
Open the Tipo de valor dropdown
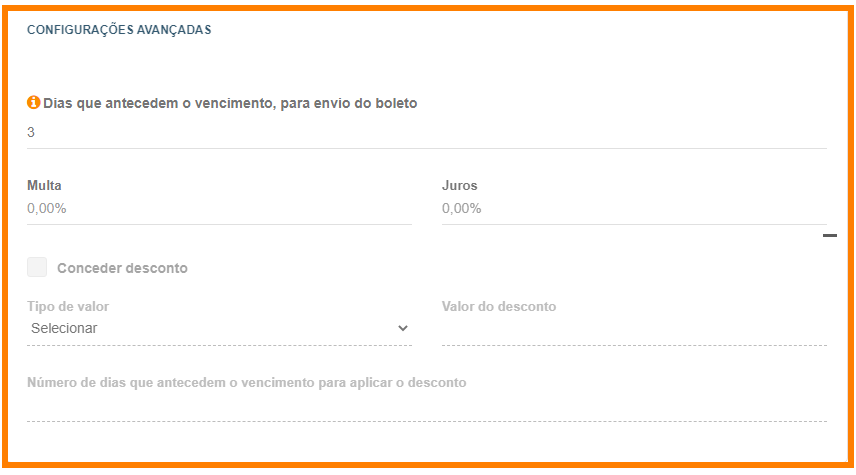coord(219,329)
